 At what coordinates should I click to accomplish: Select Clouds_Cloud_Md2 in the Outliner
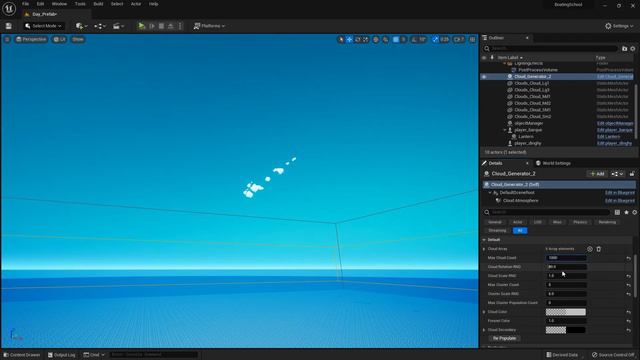pyautogui.click(x=532, y=103)
